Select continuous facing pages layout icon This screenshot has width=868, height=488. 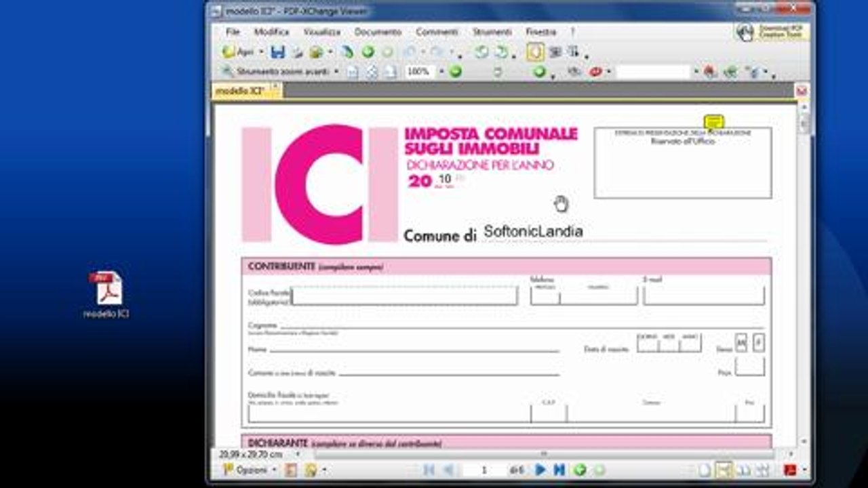762,470
